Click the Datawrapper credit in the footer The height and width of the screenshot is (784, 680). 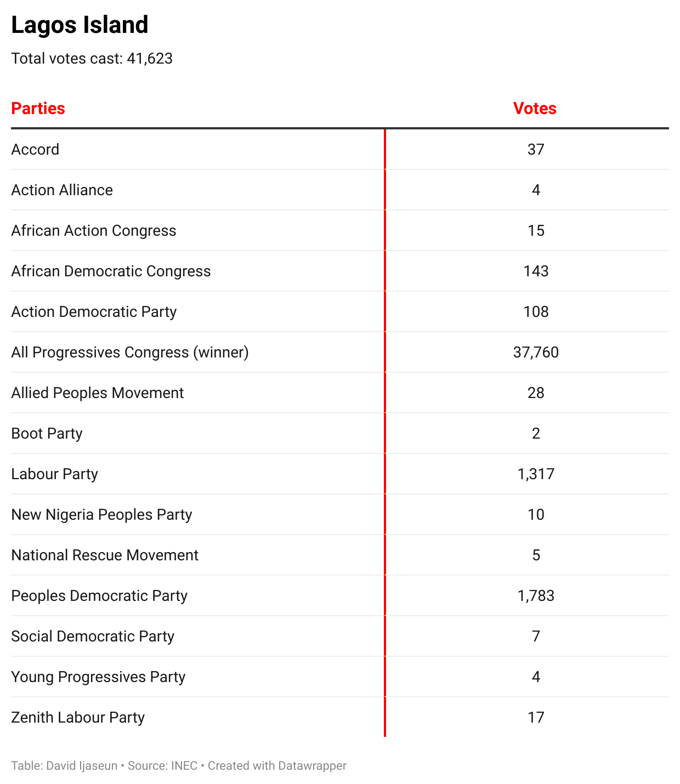[312, 766]
